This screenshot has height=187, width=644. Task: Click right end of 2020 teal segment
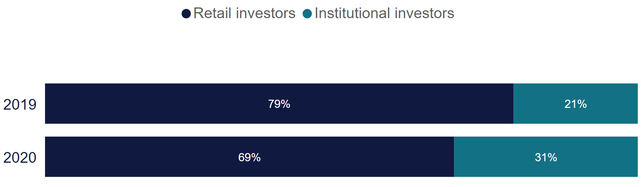636,157
